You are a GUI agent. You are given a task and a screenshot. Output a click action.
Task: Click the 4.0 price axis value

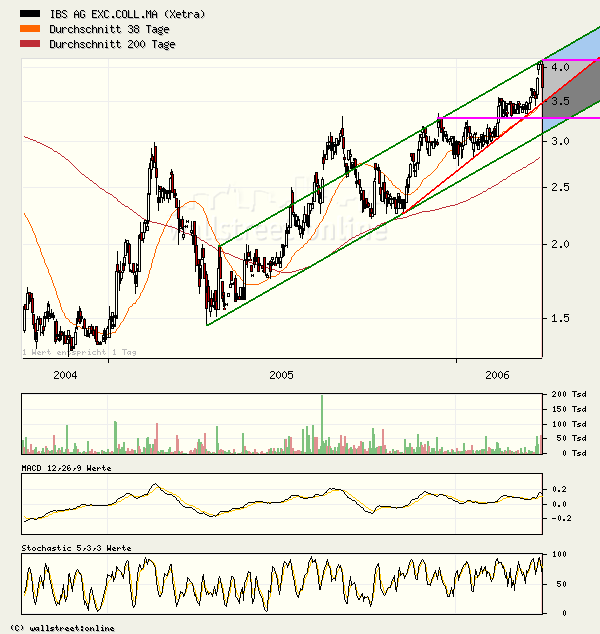coord(560,67)
